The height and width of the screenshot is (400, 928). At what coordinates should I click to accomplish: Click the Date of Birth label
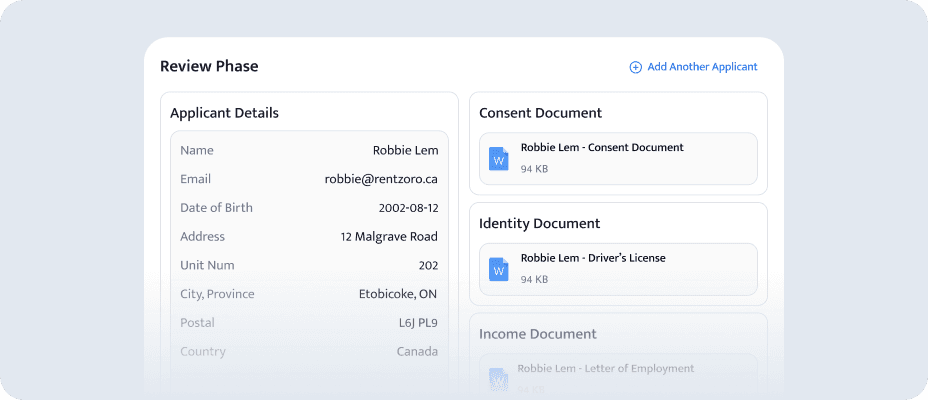tap(216, 208)
